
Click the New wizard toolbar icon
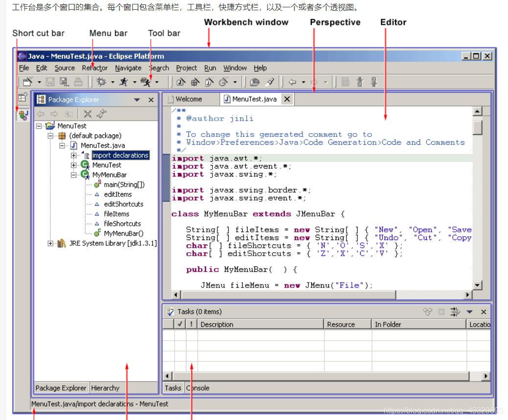pyautogui.click(x=28, y=82)
